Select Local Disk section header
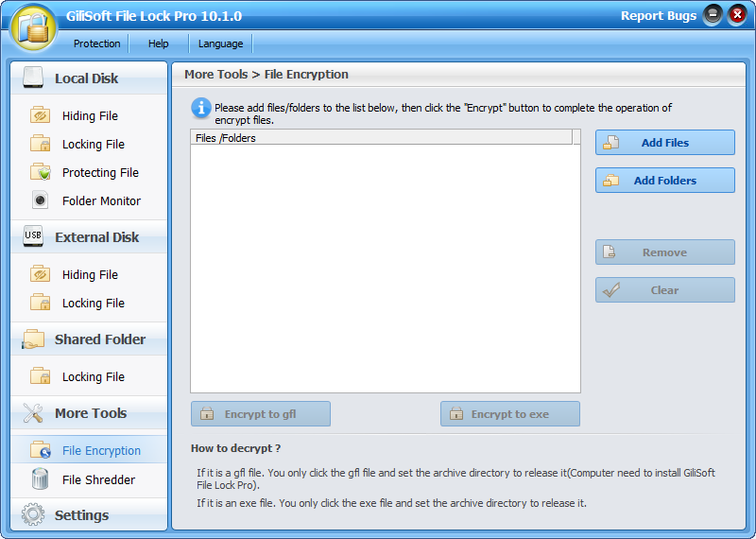Viewport: 756px width, 539px height. (x=89, y=78)
